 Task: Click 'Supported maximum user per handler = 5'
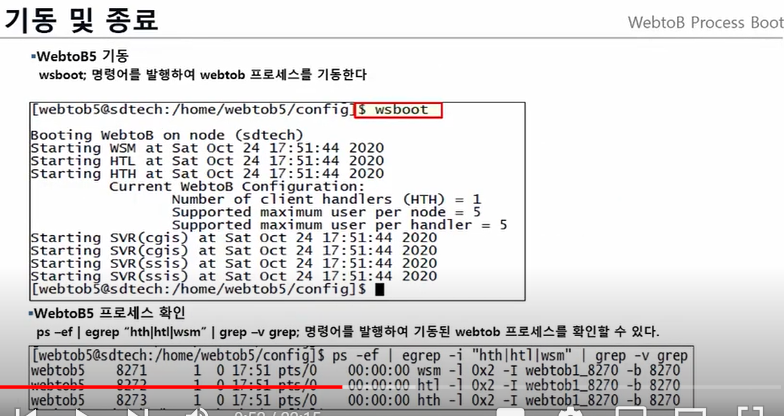(x=340, y=225)
